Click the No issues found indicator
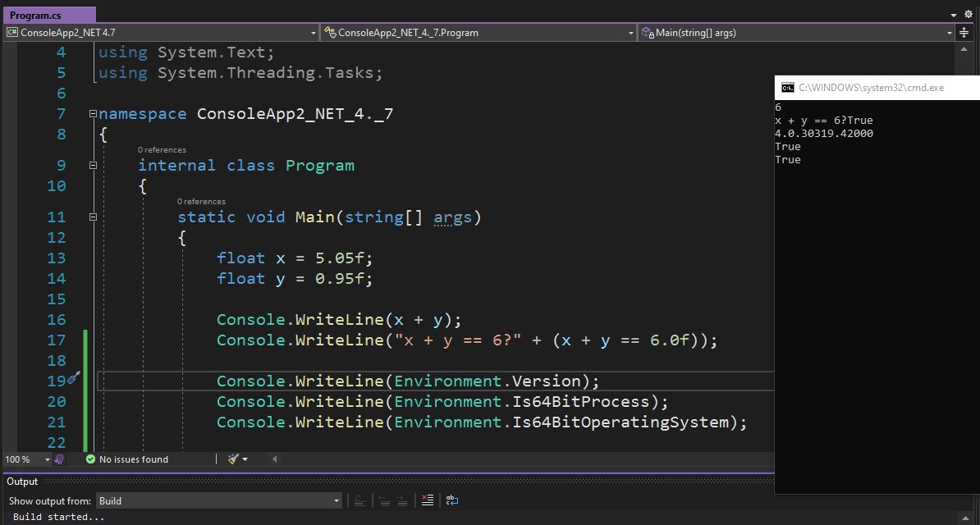 (127, 459)
